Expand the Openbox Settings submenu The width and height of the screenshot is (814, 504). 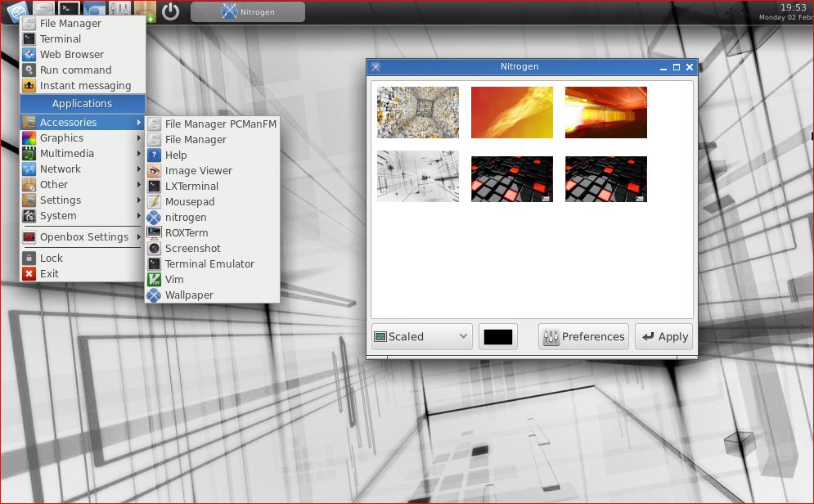tap(83, 237)
